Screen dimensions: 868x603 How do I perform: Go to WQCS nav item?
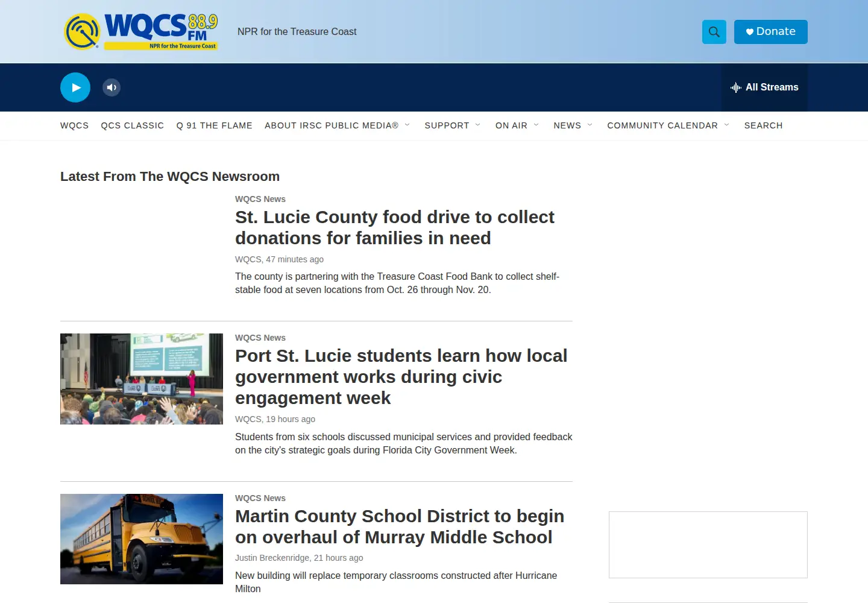coord(74,125)
